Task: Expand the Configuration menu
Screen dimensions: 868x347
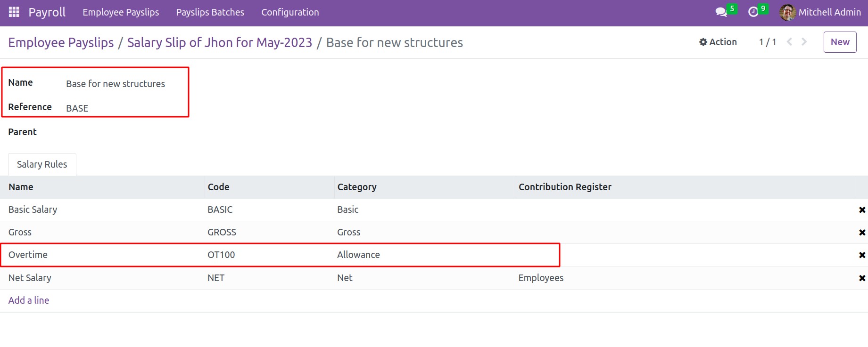Action: click(x=290, y=12)
